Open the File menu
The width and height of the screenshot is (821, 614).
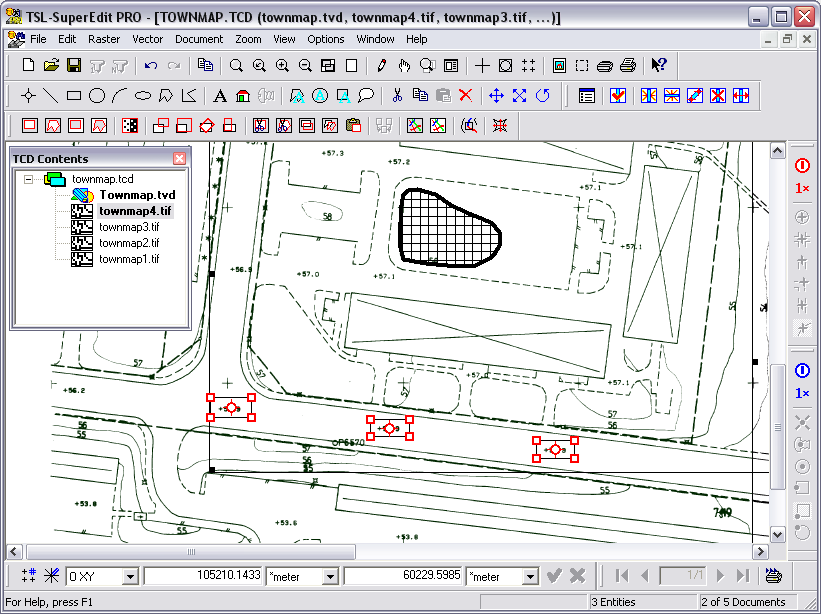pos(38,39)
